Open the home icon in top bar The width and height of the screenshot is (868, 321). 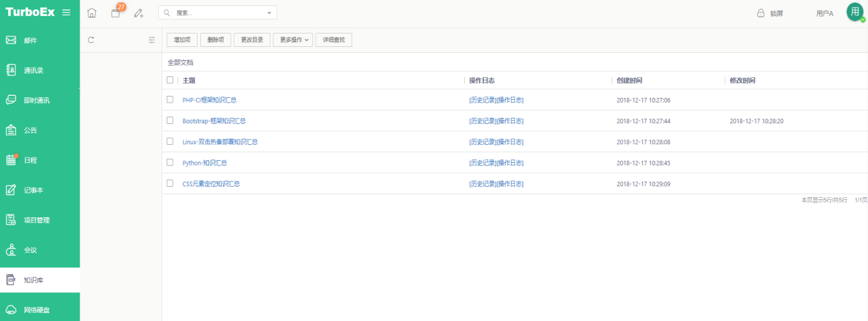pos(92,13)
